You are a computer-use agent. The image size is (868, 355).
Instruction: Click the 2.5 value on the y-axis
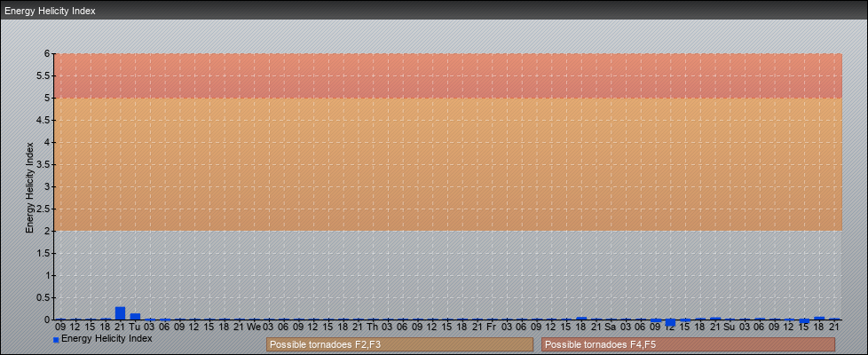coord(44,209)
